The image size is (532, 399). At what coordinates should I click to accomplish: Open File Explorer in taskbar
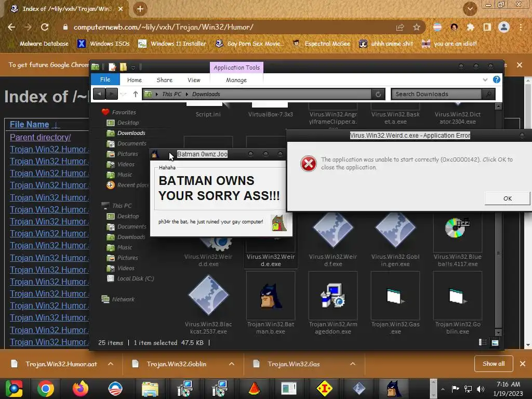[x=150, y=389]
